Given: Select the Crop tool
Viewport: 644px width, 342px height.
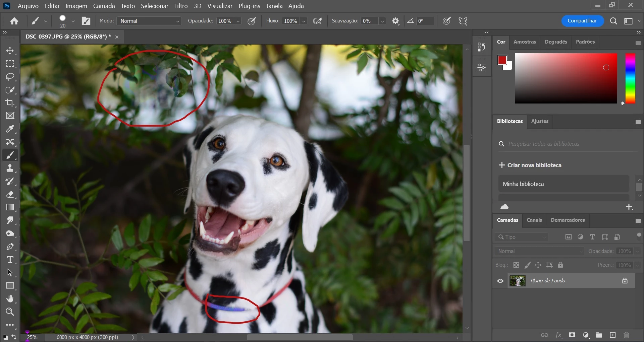Looking at the screenshot, I should [10, 103].
